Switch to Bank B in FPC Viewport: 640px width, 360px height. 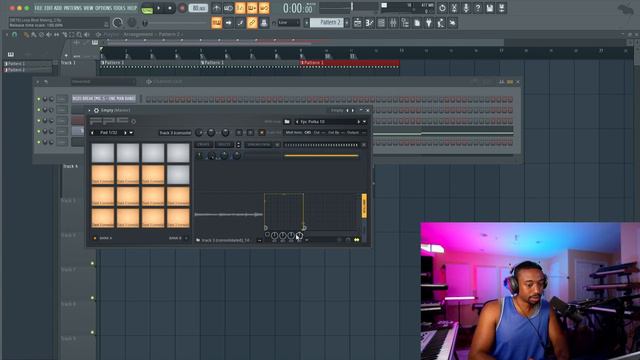pyautogui.click(x=178, y=238)
